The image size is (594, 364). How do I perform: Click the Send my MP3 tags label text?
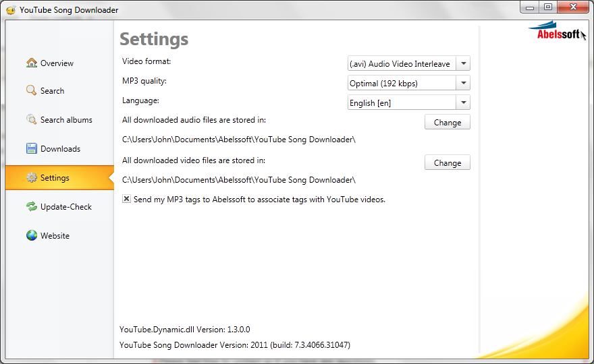(259, 200)
